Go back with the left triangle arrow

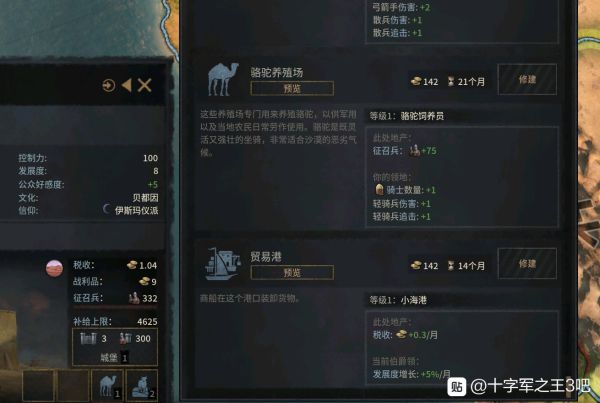[127, 85]
